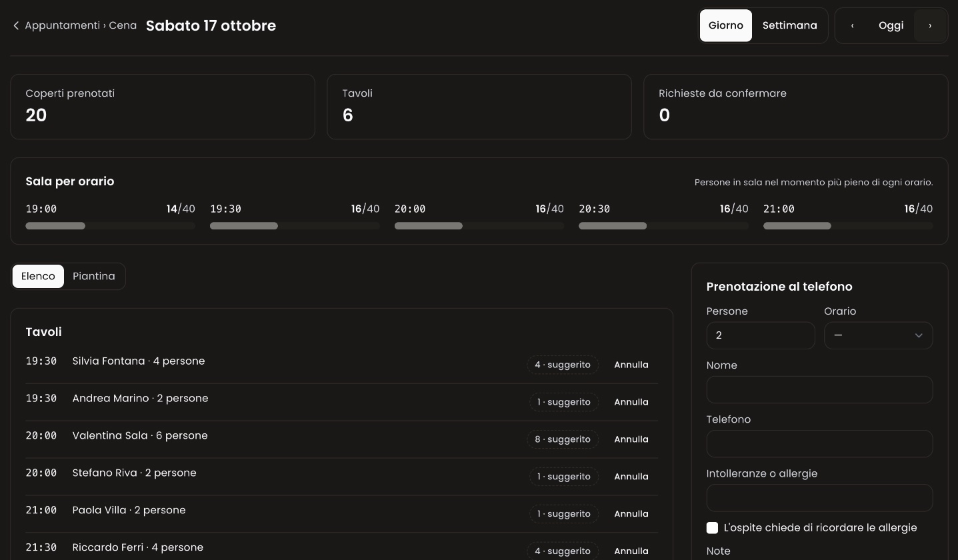Click Valentina Sala's table 8 suggestion chip
Image resolution: width=958 pixels, height=560 pixels.
563,439
